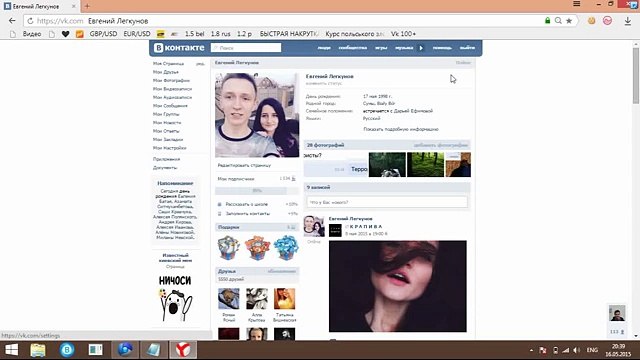Open Yandex Browser on the taskbar
This screenshot has height=360, width=640.
tap(183, 350)
